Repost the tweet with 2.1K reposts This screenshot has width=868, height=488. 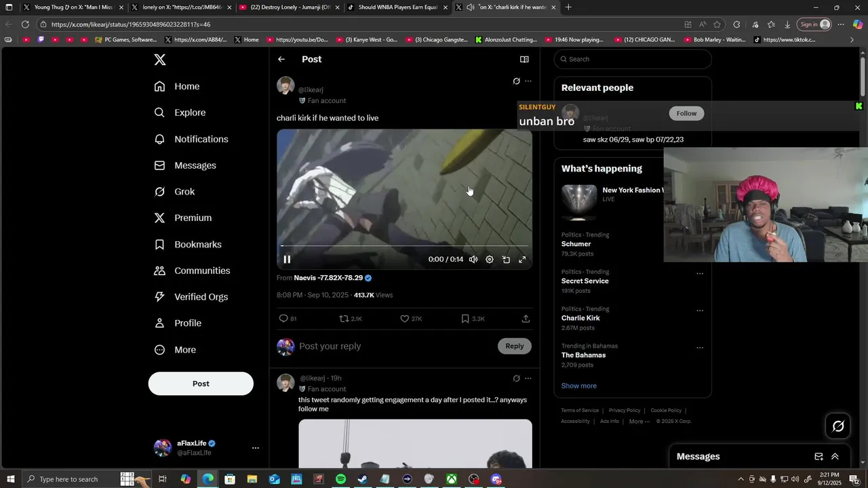(351, 319)
